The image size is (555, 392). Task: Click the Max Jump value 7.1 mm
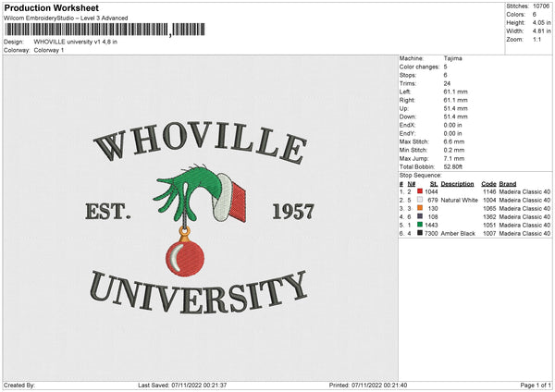[x=454, y=158]
